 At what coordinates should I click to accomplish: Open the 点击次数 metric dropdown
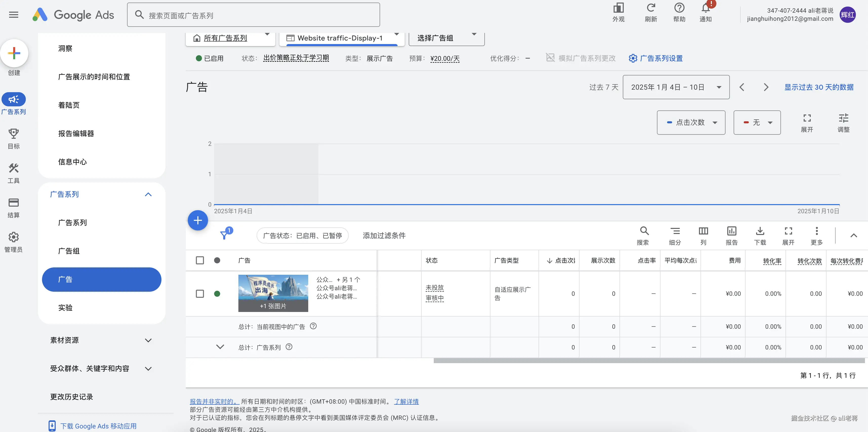(x=691, y=122)
